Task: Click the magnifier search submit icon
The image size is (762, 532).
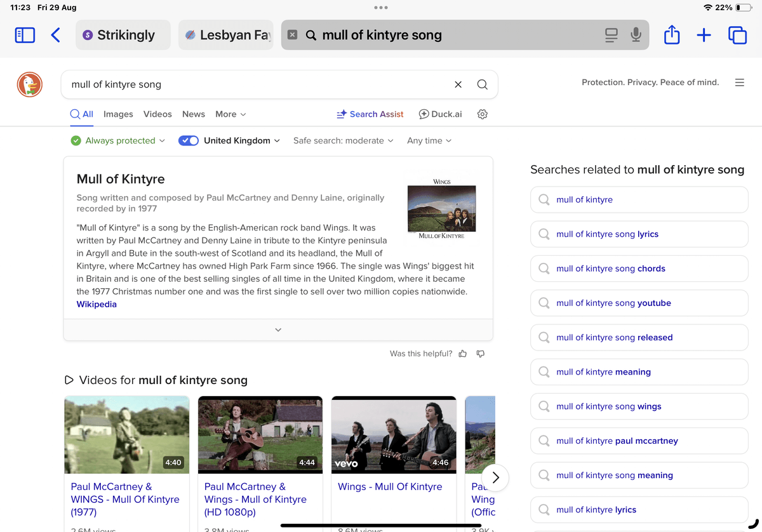Action: pyautogui.click(x=482, y=84)
